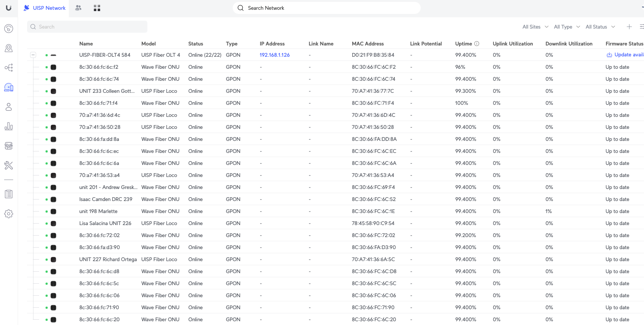Open the All Sites filter dropdown

535,27
